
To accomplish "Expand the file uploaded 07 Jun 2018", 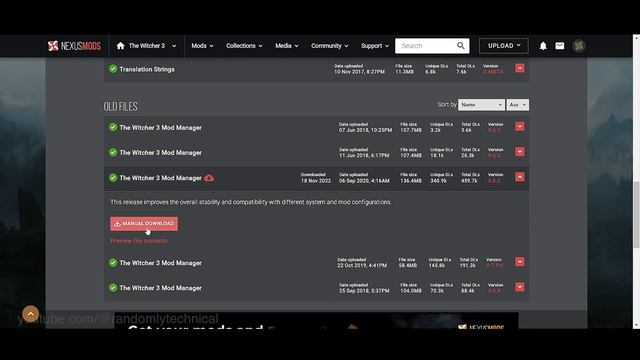I will 520,127.
